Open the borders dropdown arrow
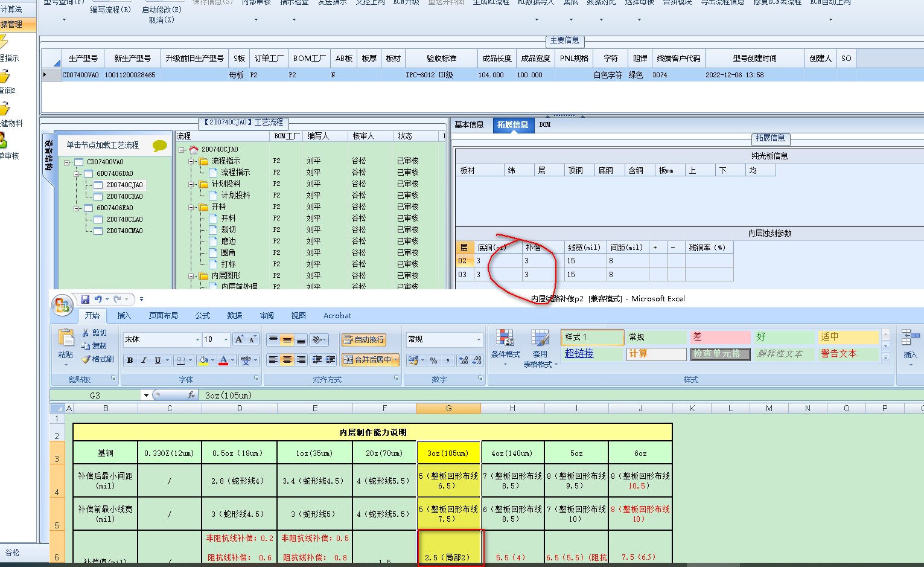 191,360
